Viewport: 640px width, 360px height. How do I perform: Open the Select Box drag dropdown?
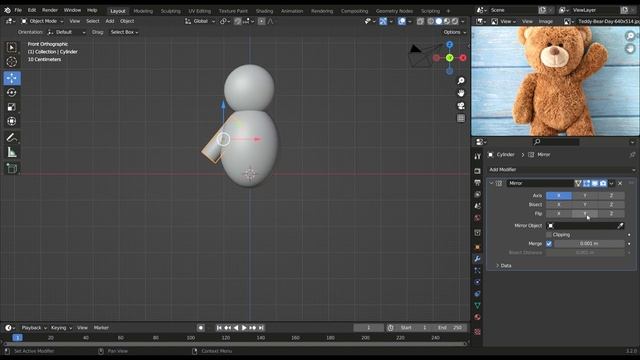pos(124,32)
